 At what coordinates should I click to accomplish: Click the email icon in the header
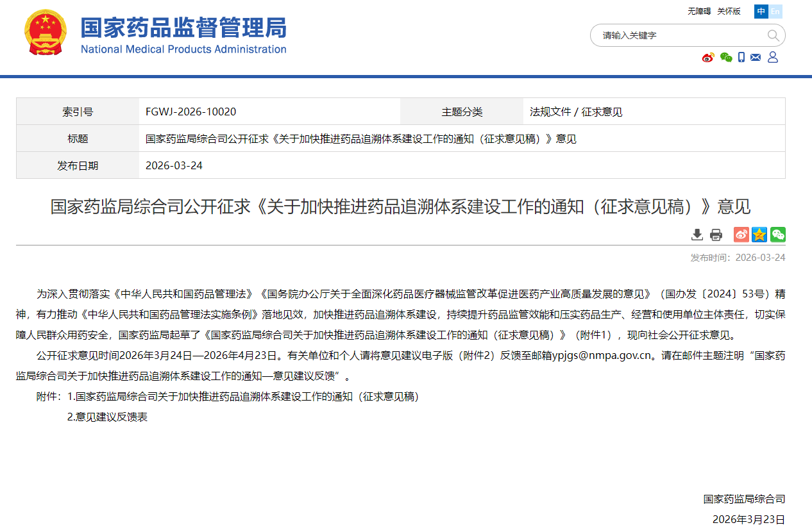[756, 57]
